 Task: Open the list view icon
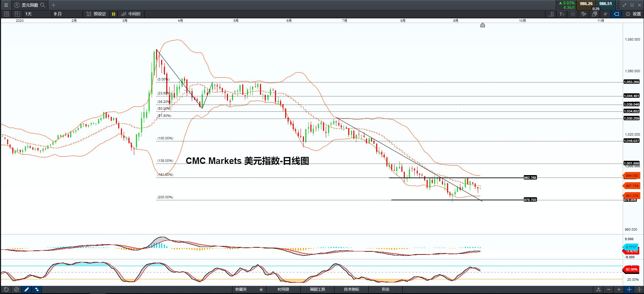tap(6, 14)
